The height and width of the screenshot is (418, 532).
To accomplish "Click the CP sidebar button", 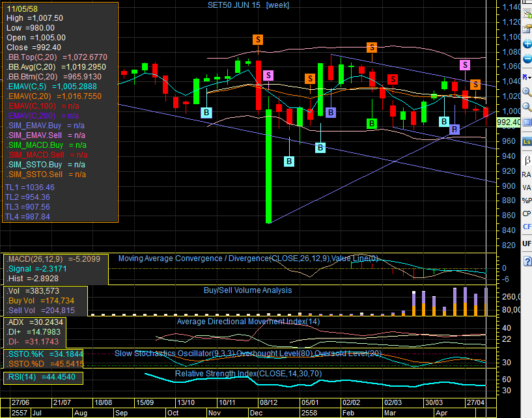I will [x=527, y=214].
